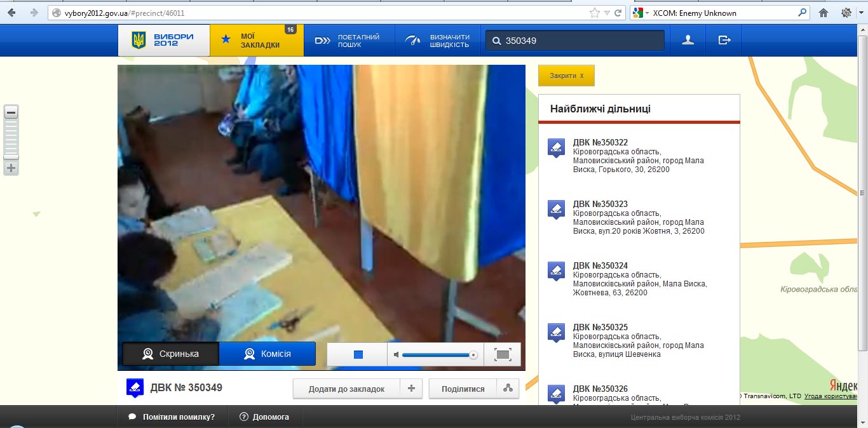Open Поетапний пошук menu item
Viewport: 868px width, 428px height.
tap(349, 41)
